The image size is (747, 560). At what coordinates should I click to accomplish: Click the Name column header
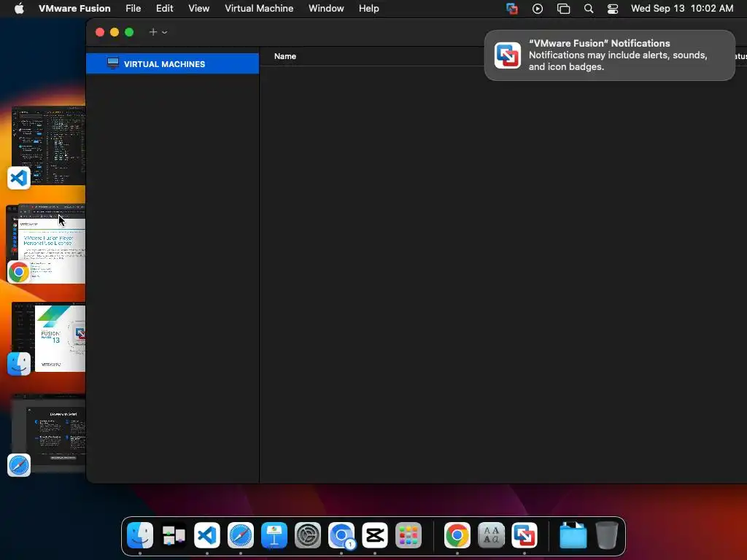coord(285,56)
